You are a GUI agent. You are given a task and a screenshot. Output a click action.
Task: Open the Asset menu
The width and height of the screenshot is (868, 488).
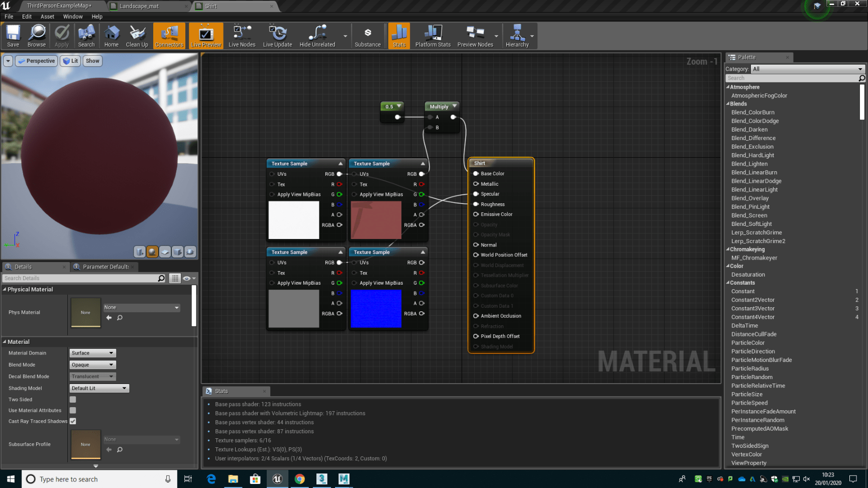tap(47, 17)
